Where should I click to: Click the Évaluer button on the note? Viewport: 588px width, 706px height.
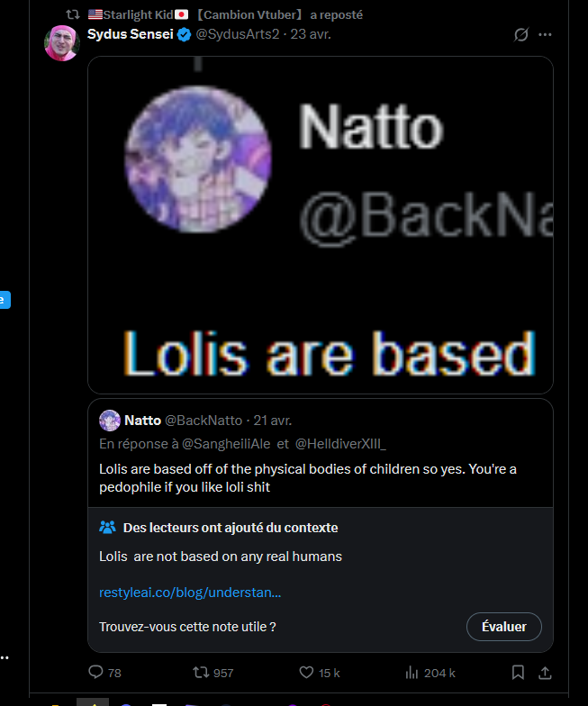[x=504, y=627]
